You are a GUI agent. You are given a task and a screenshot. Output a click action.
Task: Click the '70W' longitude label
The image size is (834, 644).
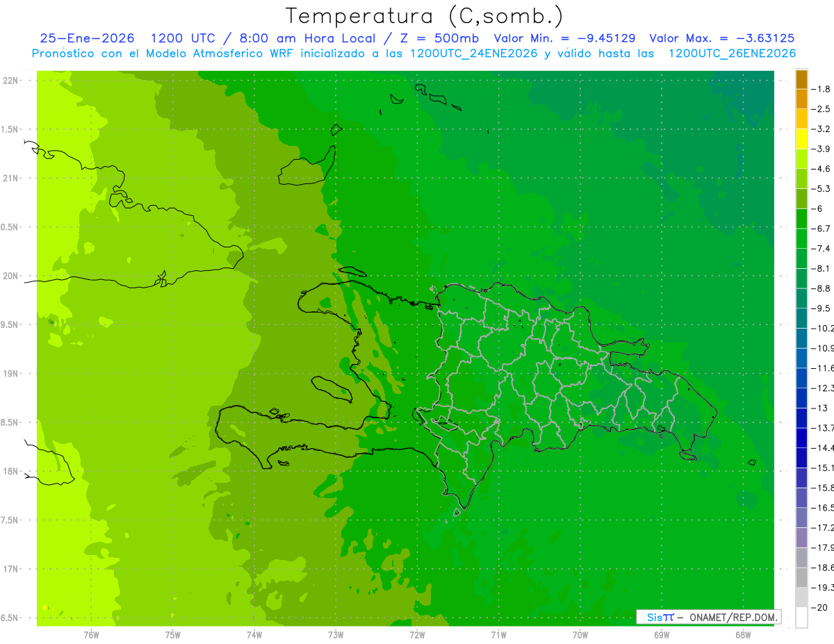coord(580,634)
